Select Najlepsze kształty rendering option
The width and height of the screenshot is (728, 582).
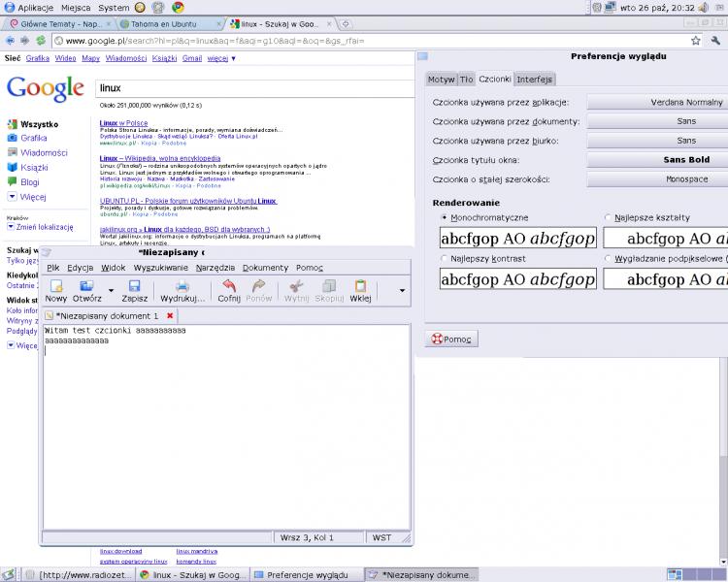coord(609,218)
